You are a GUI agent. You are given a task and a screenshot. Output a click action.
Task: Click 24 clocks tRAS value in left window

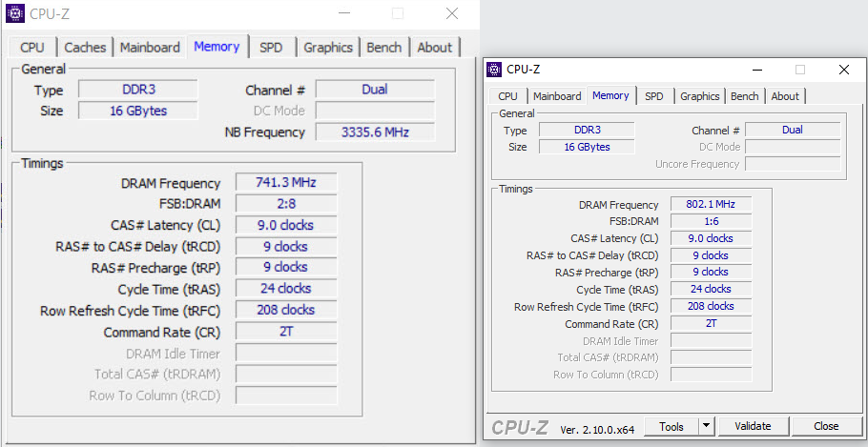[x=286, y=289]
